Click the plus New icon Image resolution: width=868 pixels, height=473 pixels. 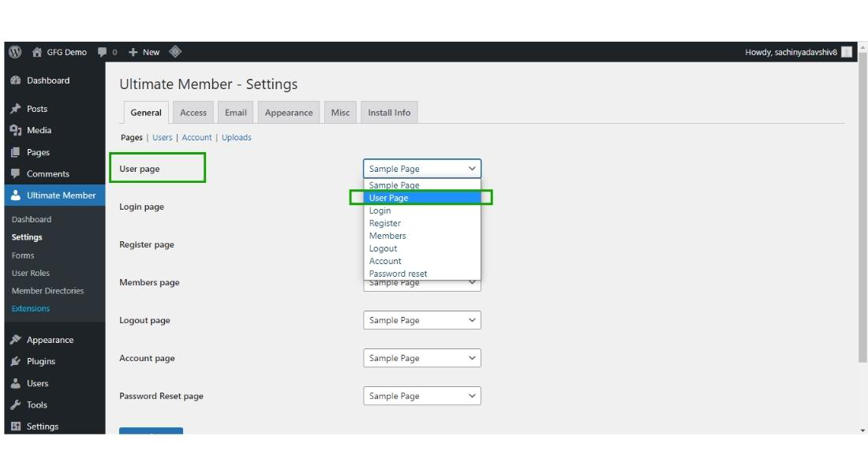[x=133, y=52]
